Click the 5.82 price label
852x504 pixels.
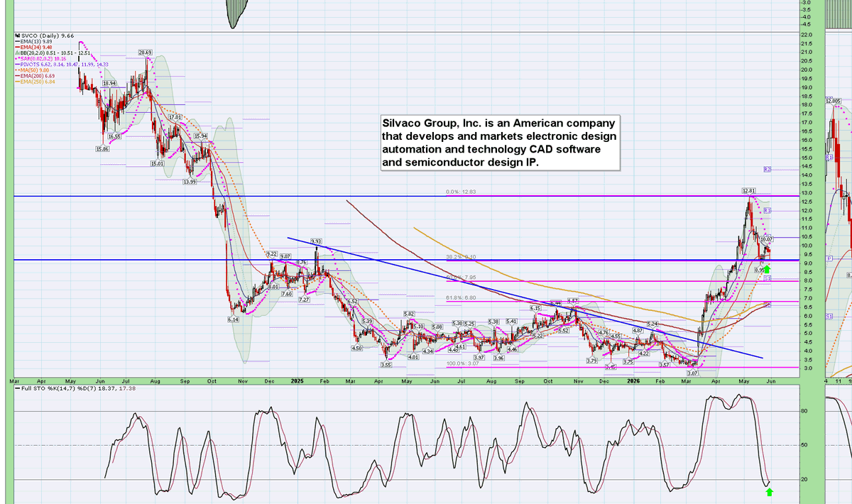409,314
